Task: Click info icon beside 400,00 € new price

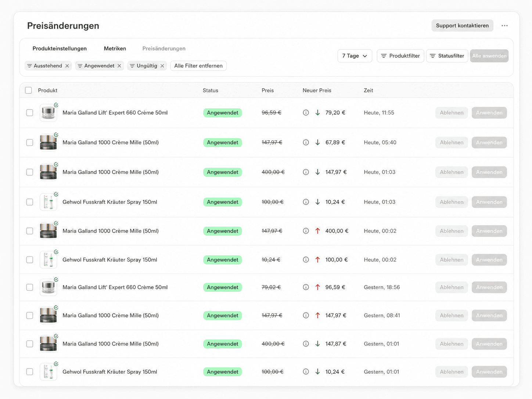Action: 306,231
